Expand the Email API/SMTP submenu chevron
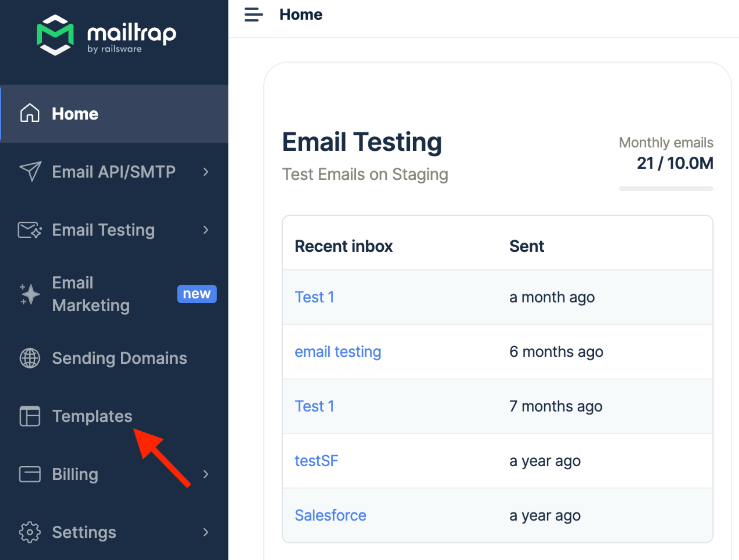The image size is (739, 560). 206,172
